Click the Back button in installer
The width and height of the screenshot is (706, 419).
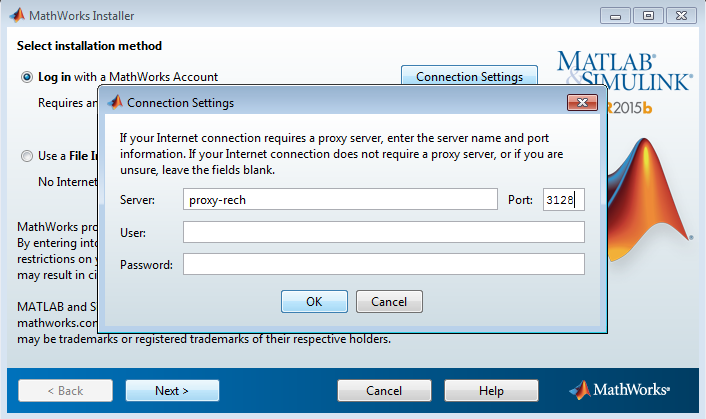(65, 391)
